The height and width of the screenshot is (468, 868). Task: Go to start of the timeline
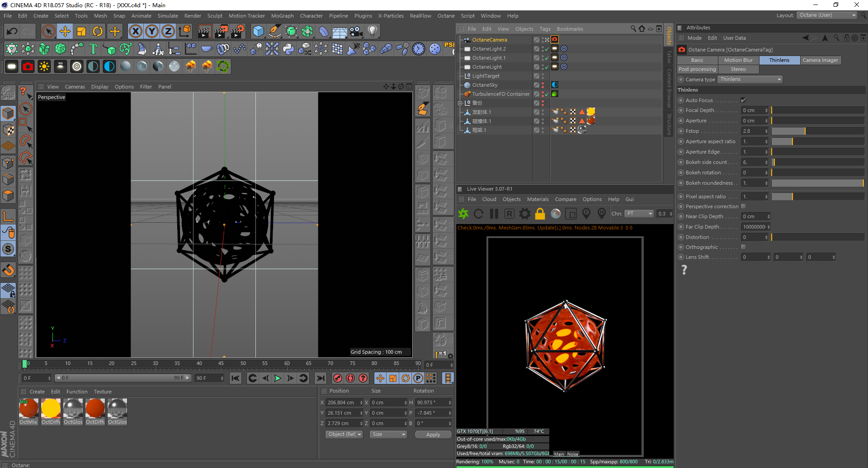click(236, 378)
